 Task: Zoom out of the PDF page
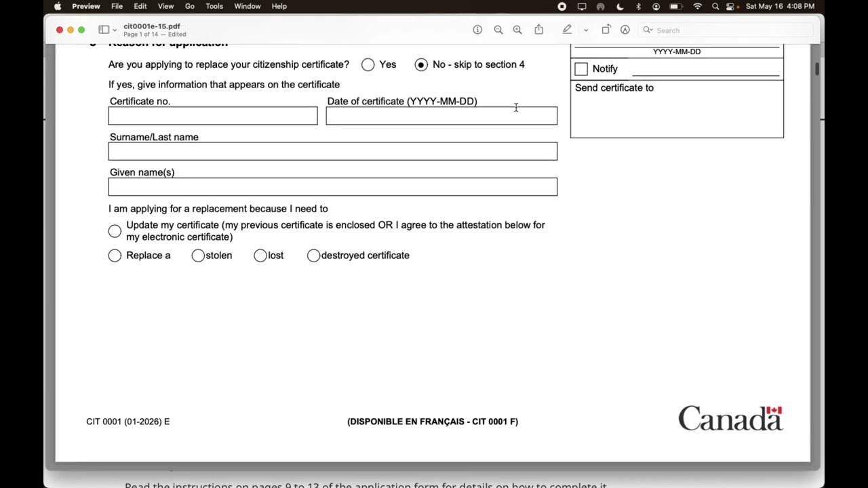(498, 30)
